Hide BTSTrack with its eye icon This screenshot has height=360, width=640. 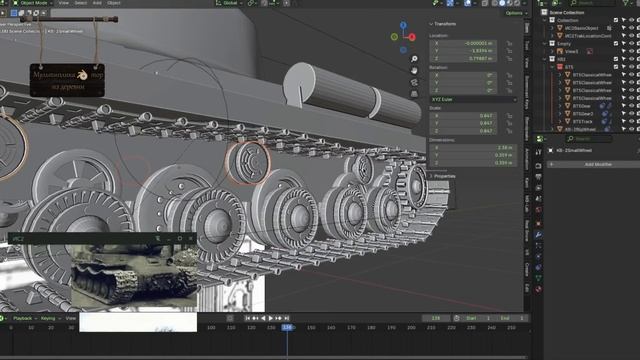631,121
